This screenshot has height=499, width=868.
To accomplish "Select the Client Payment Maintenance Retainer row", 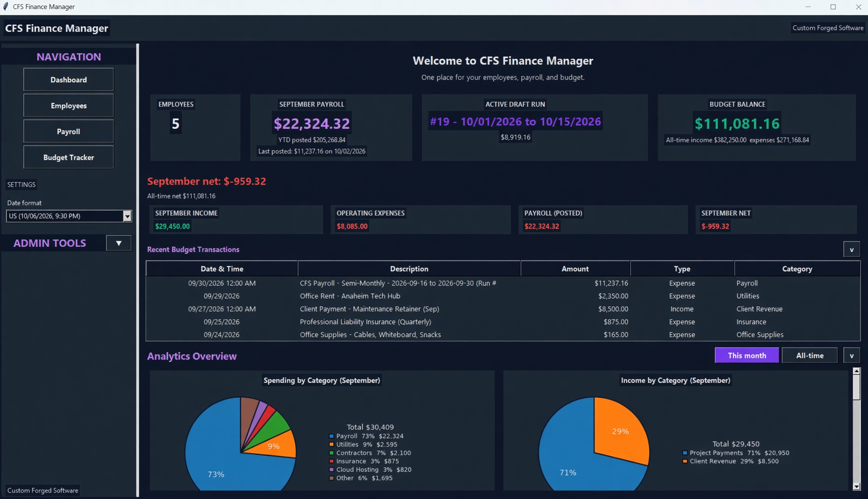I will [x=503, y=309].
